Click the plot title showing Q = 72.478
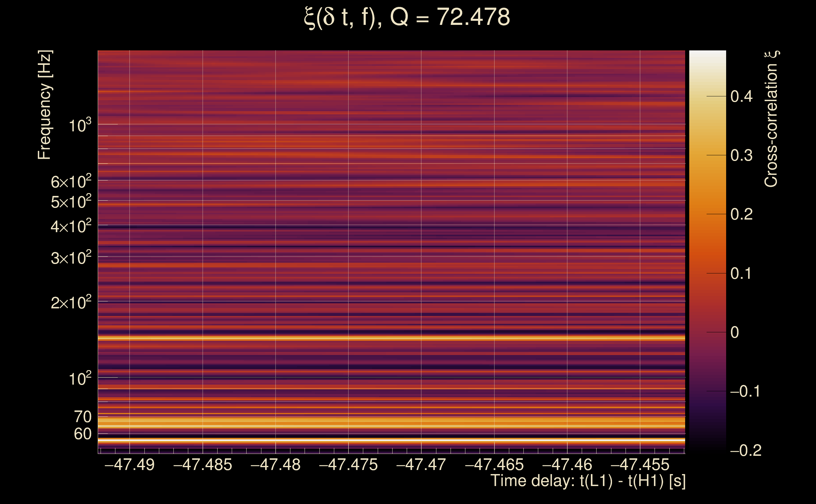This screenshot has height=504, width=816. click(407, 17)
